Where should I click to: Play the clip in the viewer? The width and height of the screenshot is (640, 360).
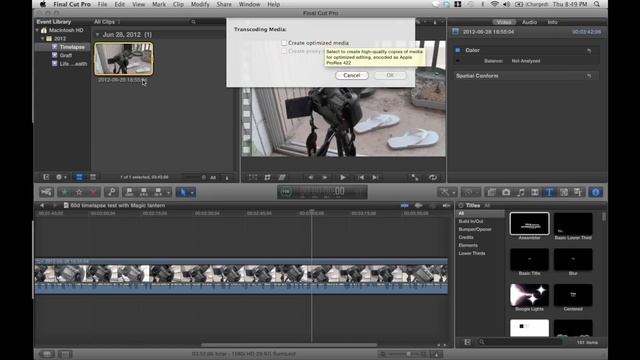click(x=343, y=177)
